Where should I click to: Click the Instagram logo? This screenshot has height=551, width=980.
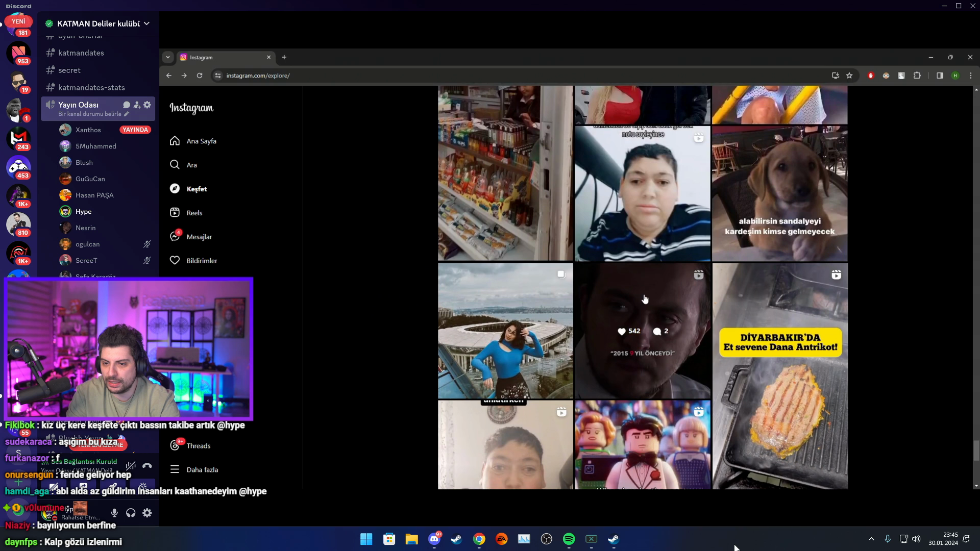(191, 108)
